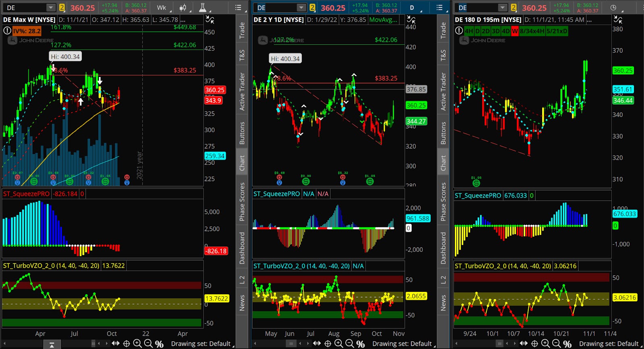Open the Wk aggregation period dropdown
The width and height of the screenshot is (644, 349).
click(163, 7)
